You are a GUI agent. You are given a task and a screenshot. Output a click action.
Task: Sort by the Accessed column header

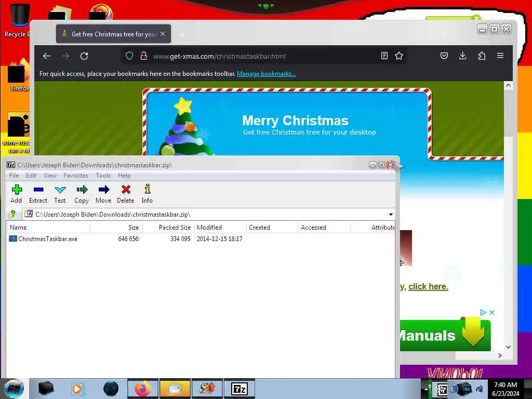click(324, 228)
